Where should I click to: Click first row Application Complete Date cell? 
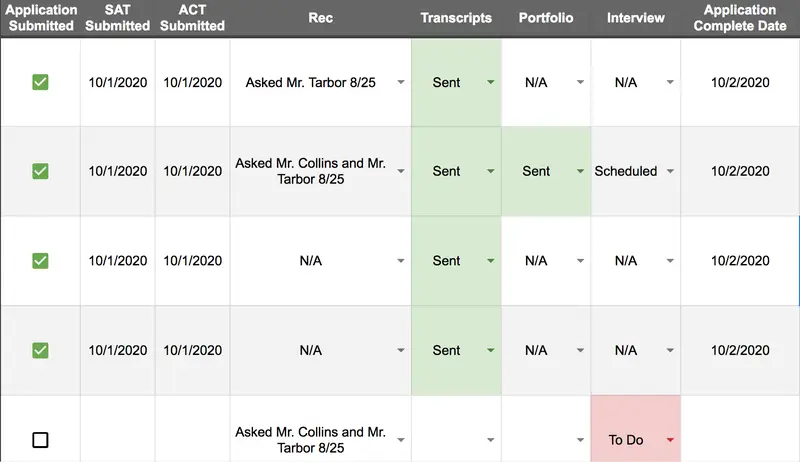click(x=740, y=82)
